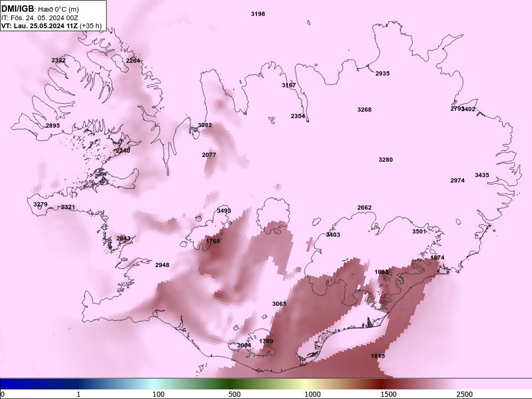This screenshot has width=532, height=399.
Task: Select the 3435 height value
Action: 482,175
